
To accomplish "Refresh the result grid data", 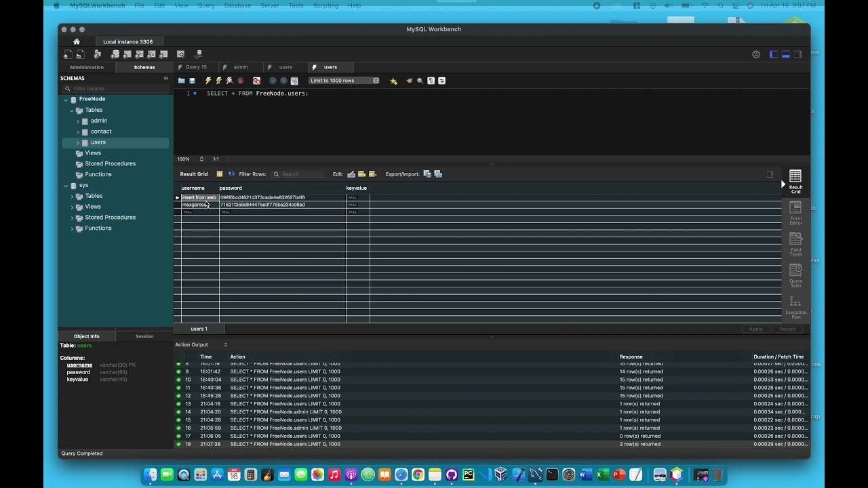I will pyautogui.click(x=231, y=174).
